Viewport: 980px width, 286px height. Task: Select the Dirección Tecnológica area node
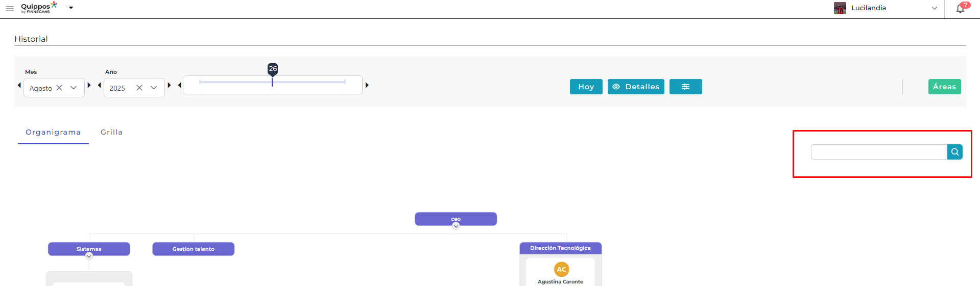[x=560, y=248]
